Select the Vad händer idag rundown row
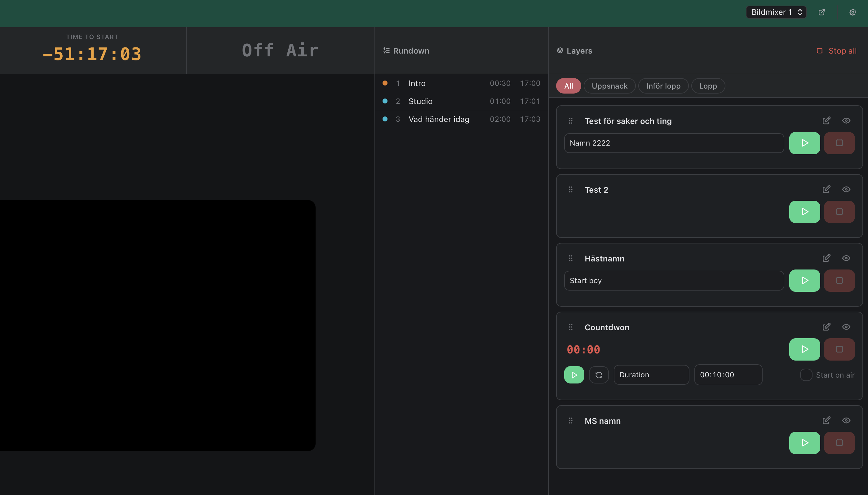Image resolution: width=868 pixels, height=495 pixels. coord(461,119)
